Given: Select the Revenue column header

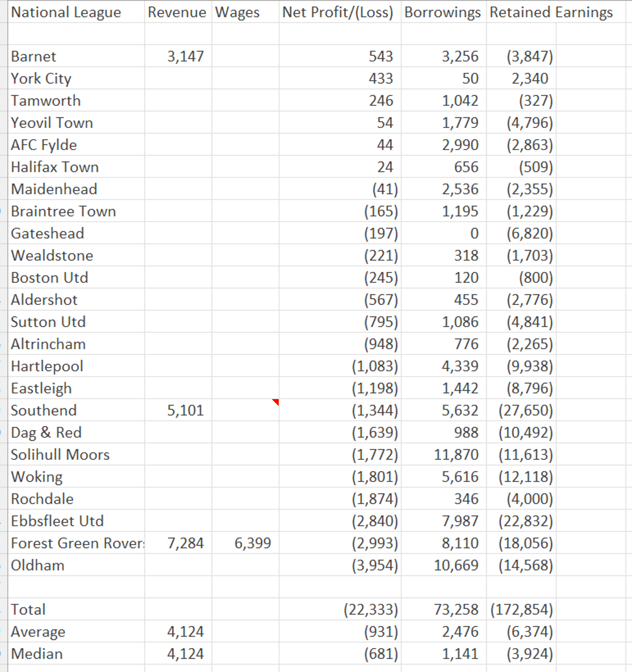Looking at the screenshot, I should [179, 12].
